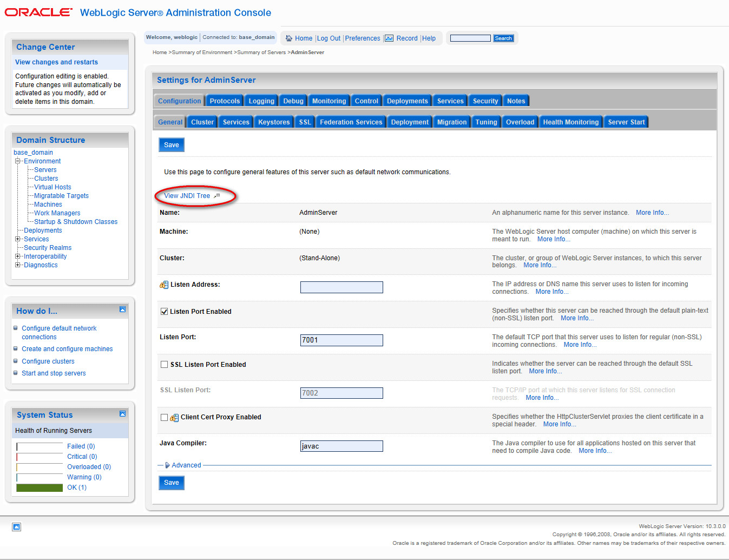
Task: Open Start and stop servers help link
Action: point(54,373)
